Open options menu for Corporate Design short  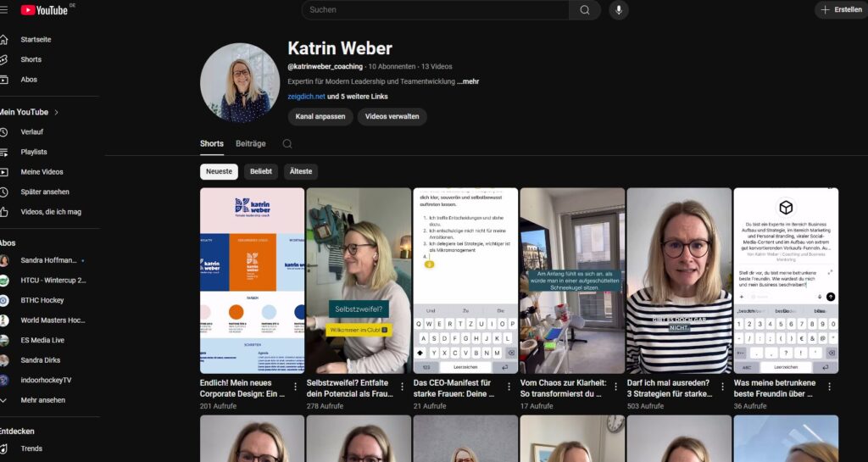tap(295, 387)
